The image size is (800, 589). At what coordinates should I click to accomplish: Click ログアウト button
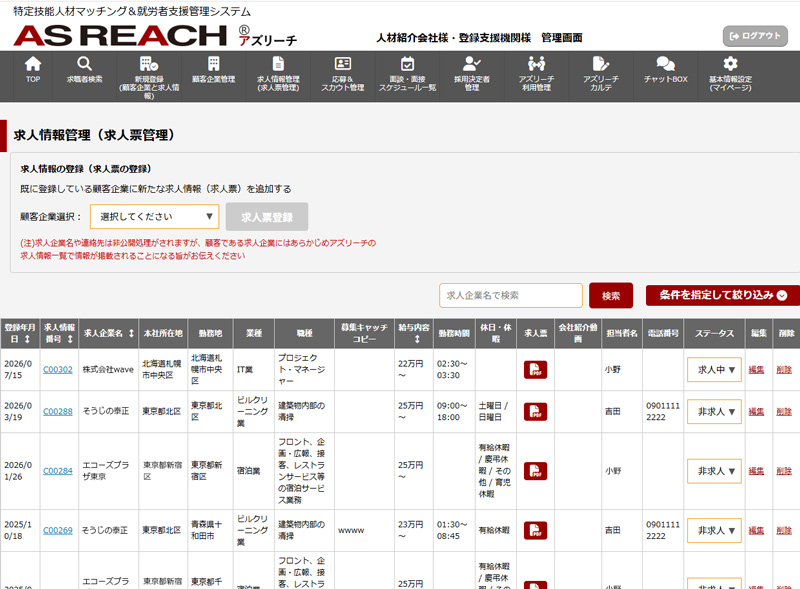[755, 36]
